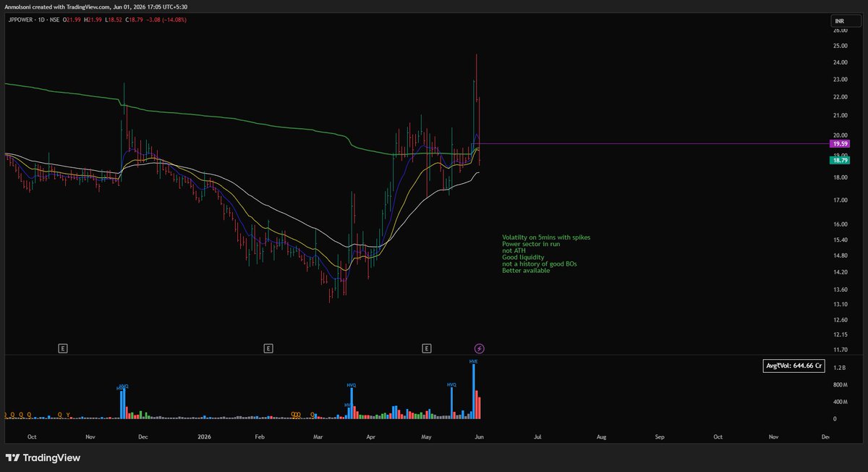Click the Mar label on time axis
Viewport: 868px width, 472px height.
tap(318, 437)
